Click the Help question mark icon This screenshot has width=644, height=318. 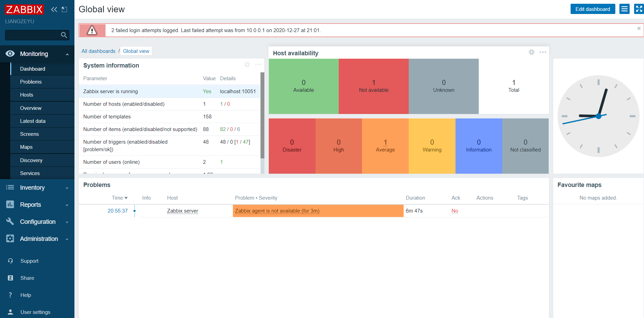(x=10, y=295)
